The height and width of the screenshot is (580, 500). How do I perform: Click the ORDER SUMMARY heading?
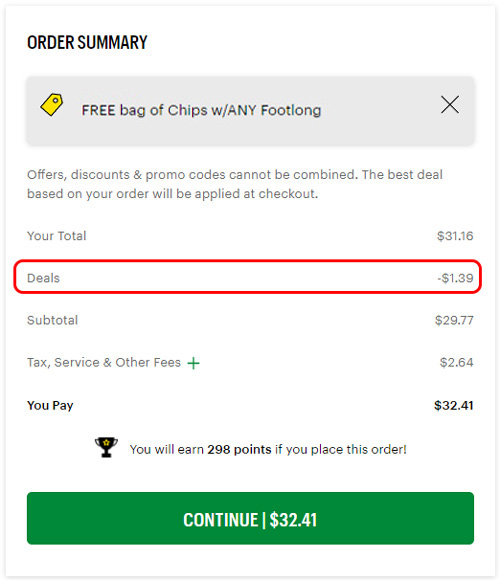87,42
